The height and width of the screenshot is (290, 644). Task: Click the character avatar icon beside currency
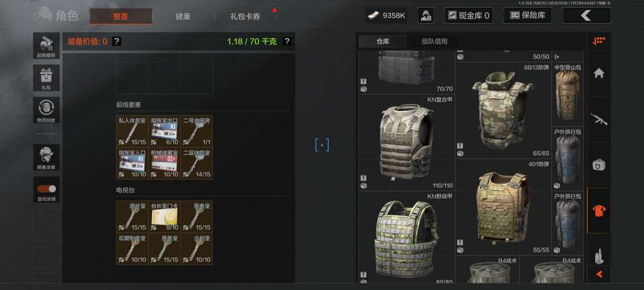426,16
